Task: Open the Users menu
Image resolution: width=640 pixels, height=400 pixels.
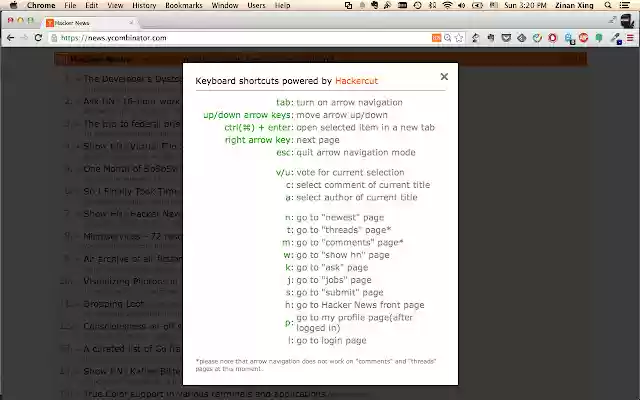Action: point(256,5)
